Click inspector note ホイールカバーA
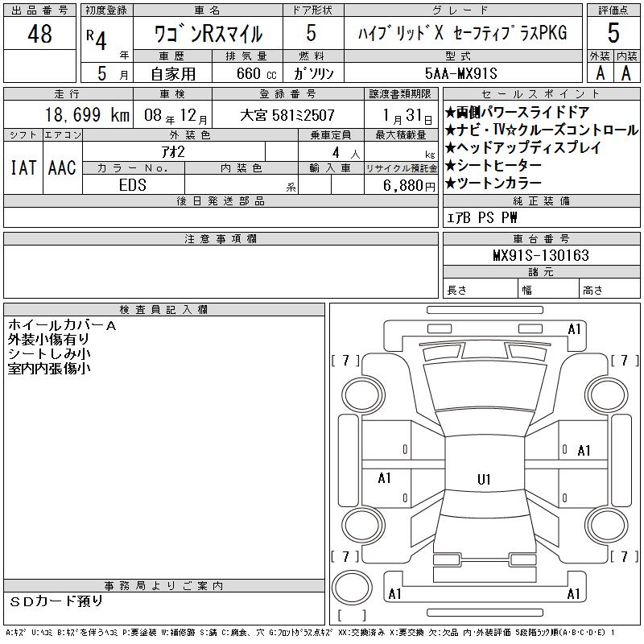Viewport: 644px width, 644px height. [x=62, y=325]
